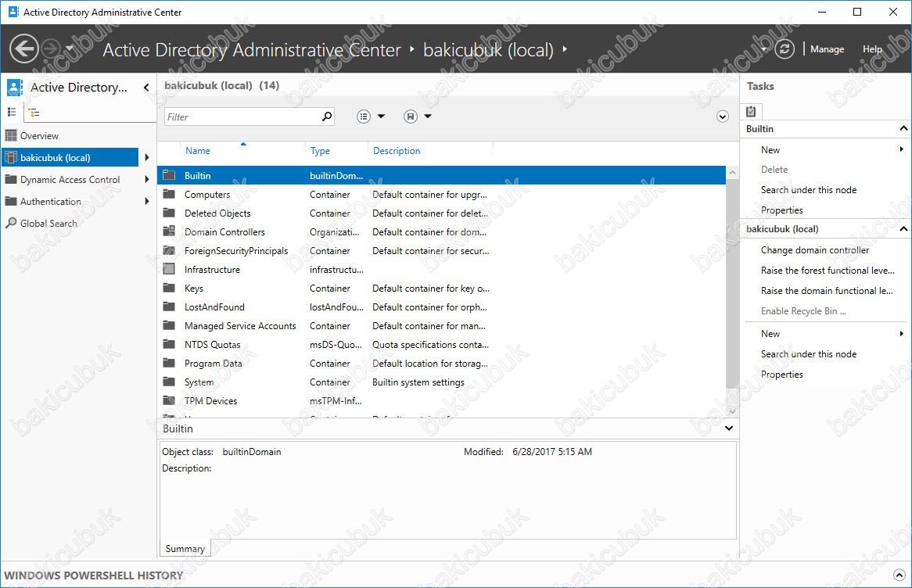Collapse the bakicubuk (local) tasks section

point(903,228)
